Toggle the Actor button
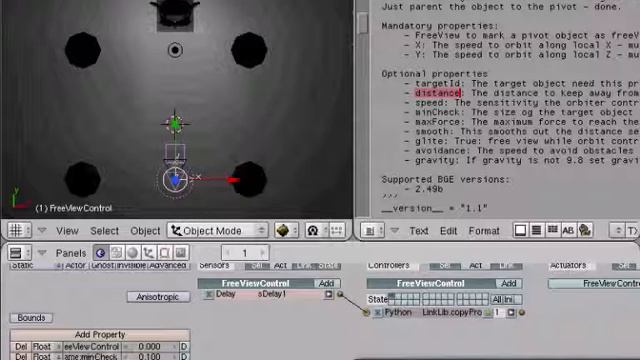This screenshot has height=360, width=640. pyautogui.click(x=76, y=266)
